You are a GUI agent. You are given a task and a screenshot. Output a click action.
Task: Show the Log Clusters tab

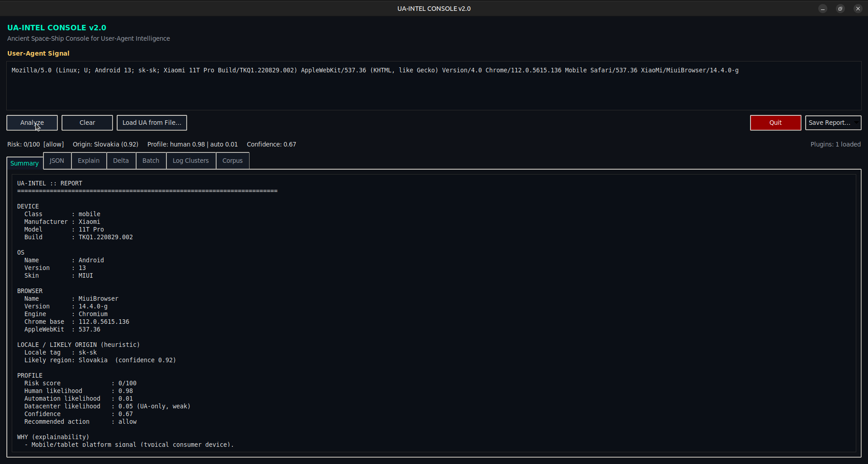click(x=191, y=161)
